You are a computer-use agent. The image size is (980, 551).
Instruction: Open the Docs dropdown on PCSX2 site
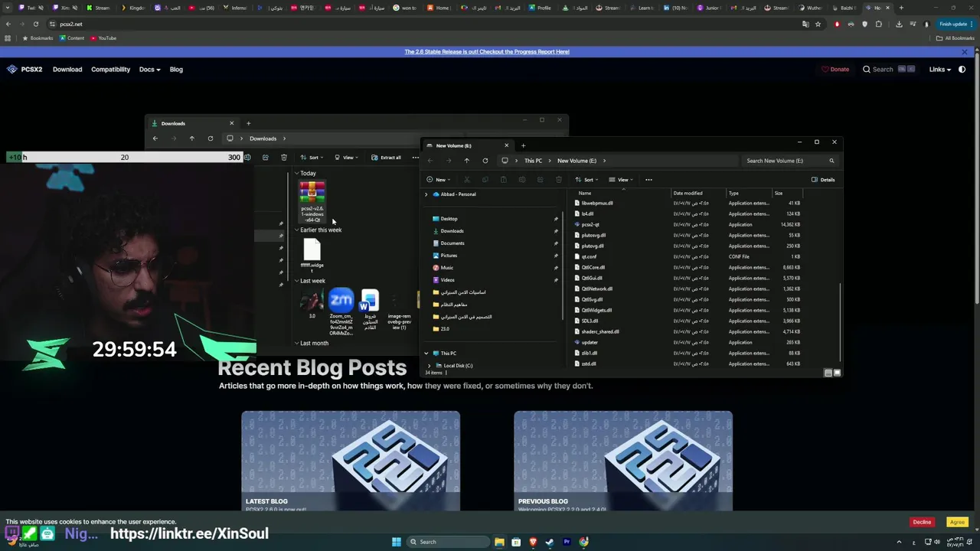149,70
